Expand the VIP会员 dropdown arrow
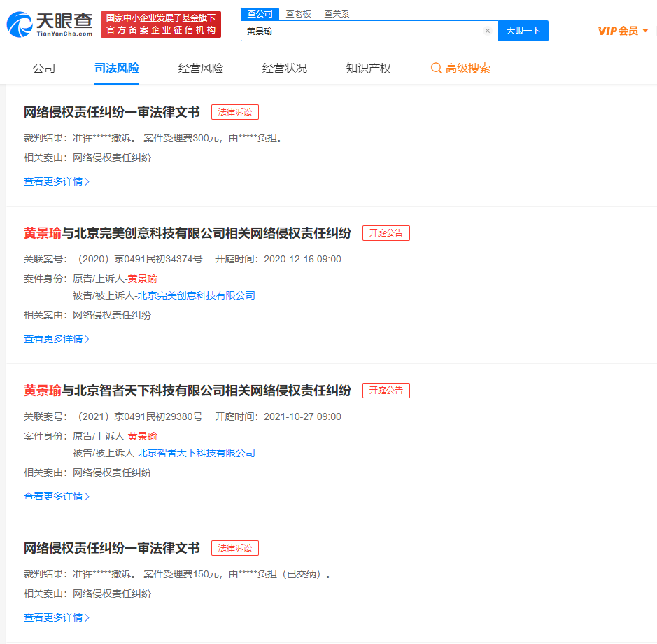The width and height of the screenshot is (657, 644). tap(645, 31)
